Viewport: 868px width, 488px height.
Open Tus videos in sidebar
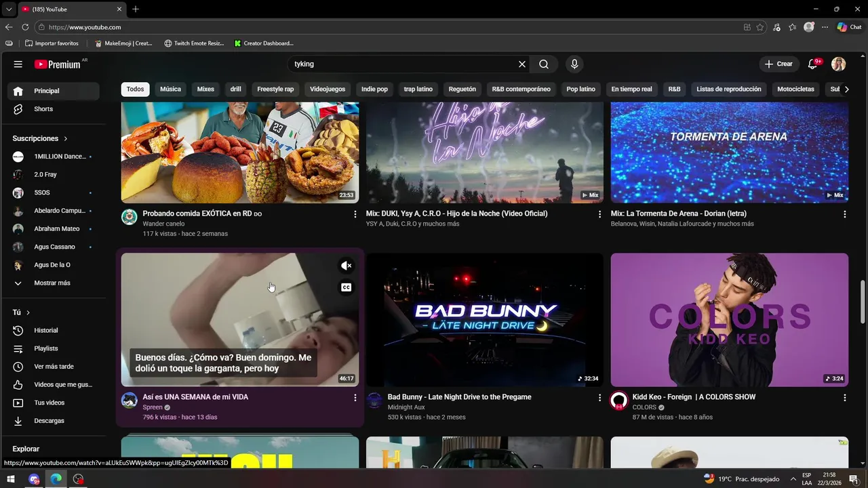pyautogui.click(x=53, y=403)
